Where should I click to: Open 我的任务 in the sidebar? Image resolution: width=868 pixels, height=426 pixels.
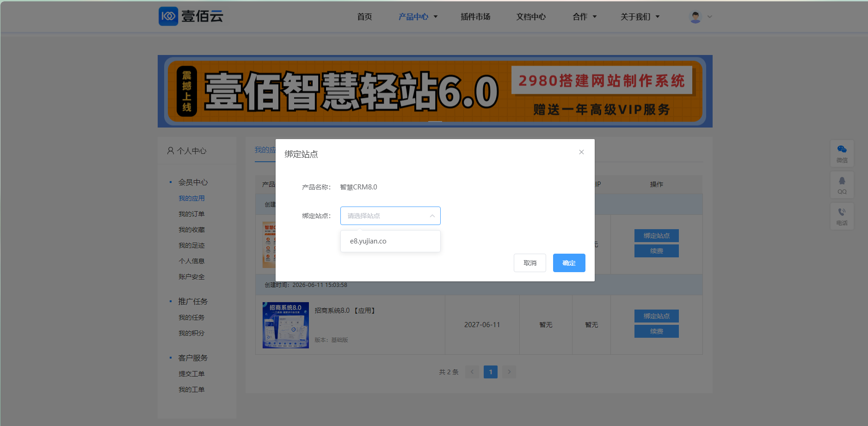pyautogui.click(x=191, y=317)
